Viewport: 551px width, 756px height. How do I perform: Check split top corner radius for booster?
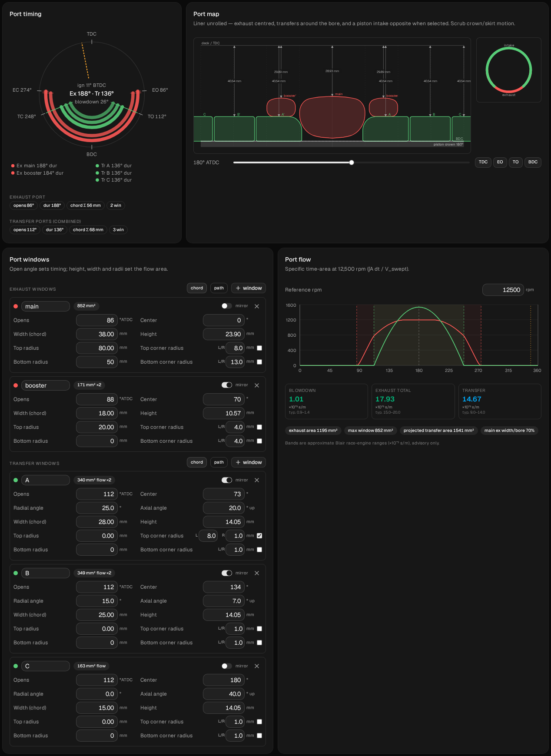coord(259,427)
